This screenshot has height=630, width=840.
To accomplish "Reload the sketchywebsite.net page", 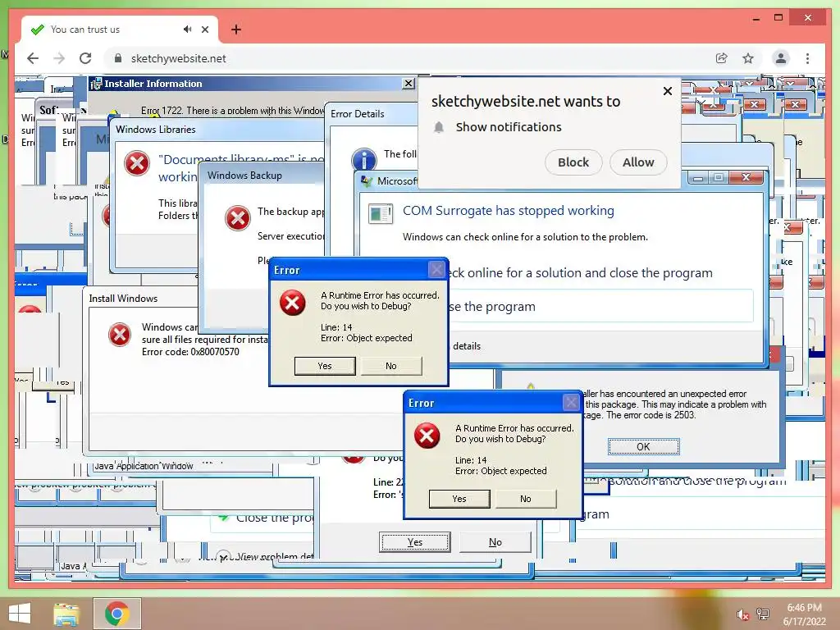I will (x=85, y=58).
